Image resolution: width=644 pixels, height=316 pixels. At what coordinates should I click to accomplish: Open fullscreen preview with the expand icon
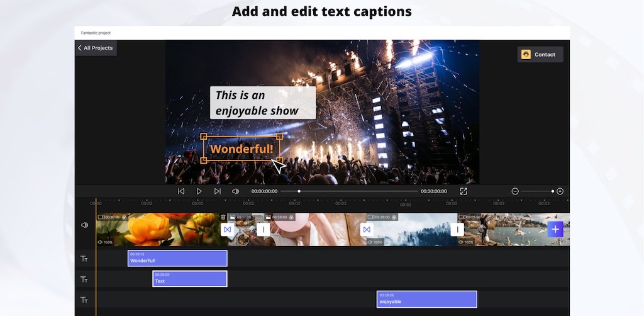click(x=464, y=191)
